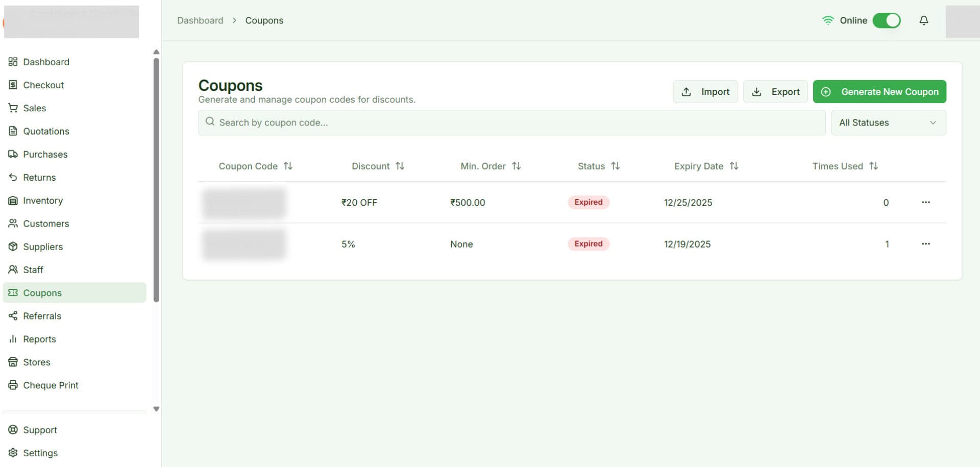Open the All Statuses dropdown

888,122
